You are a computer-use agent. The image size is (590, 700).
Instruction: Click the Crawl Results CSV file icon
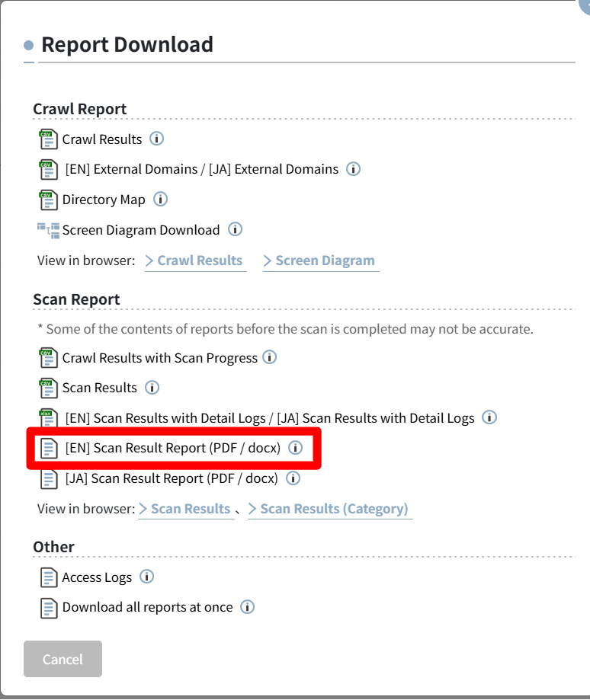tap(48, 139)
